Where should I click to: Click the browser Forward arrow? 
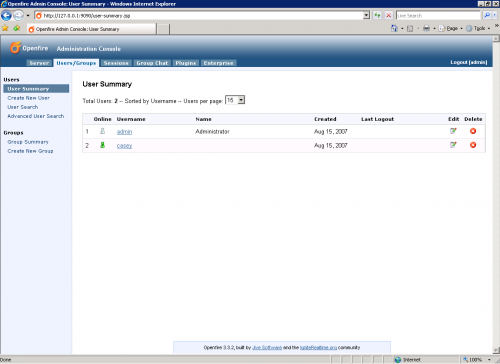click(19, 15)
